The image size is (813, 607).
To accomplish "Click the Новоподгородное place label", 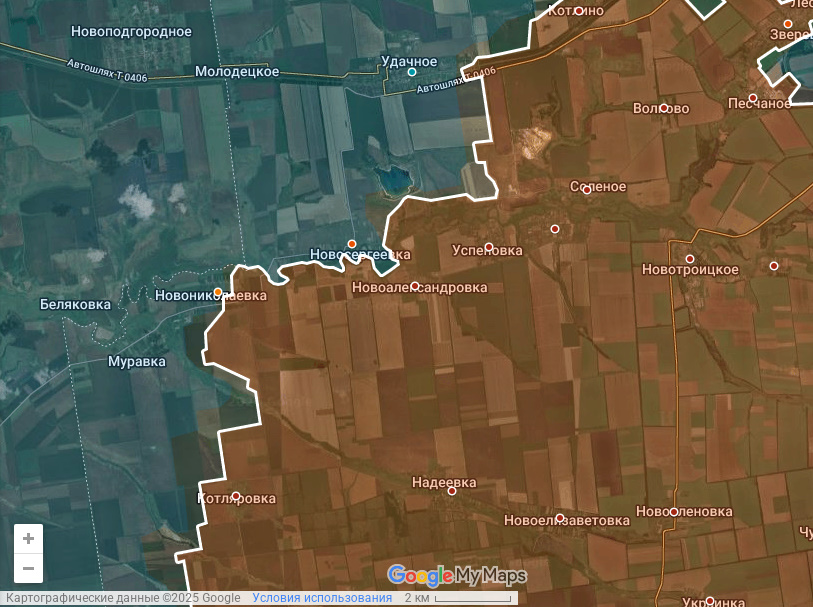I will 131,31.
